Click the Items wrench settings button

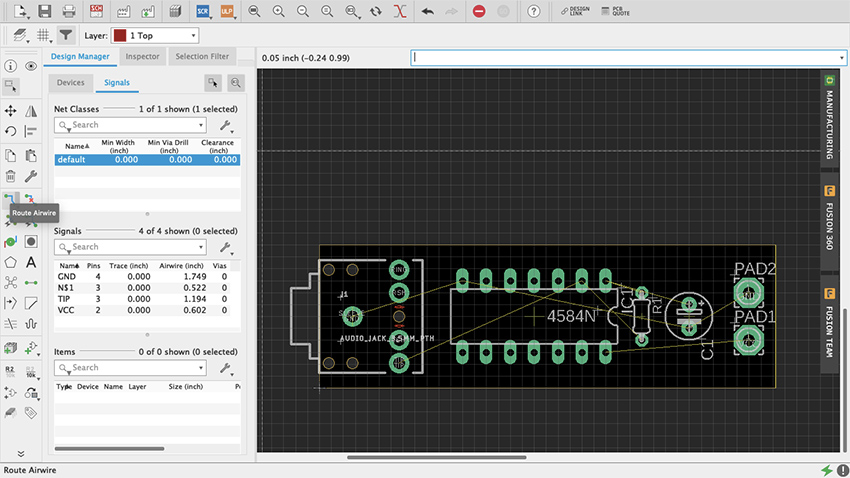point(226,369)
